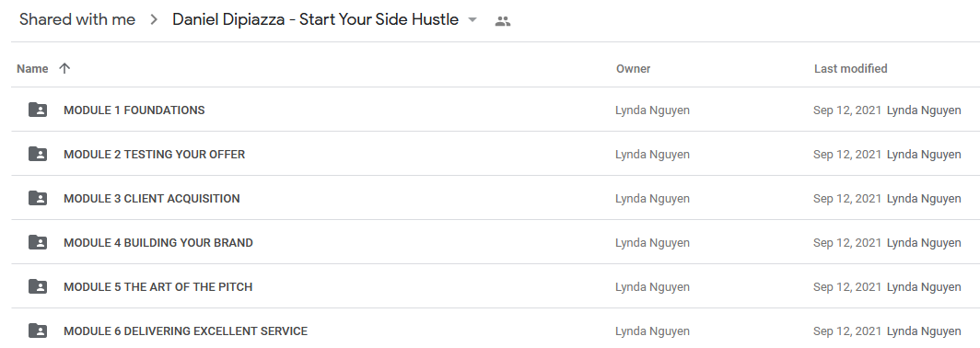The width and height of the screenshot is (980, 348).
Task: Click the Sep 12, 2021 date on the MODULE 4 row
Action: click(846, 242)
